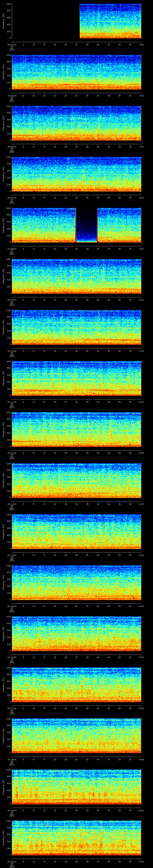Select the spectrogram panel starting at 20:17:00

click(x=77, y=685)
